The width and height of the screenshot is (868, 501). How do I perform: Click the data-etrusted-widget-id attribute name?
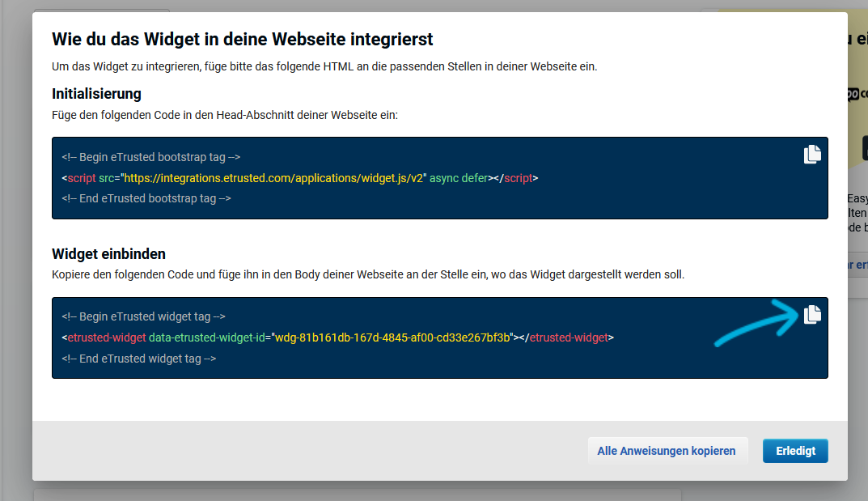(207, 338)
